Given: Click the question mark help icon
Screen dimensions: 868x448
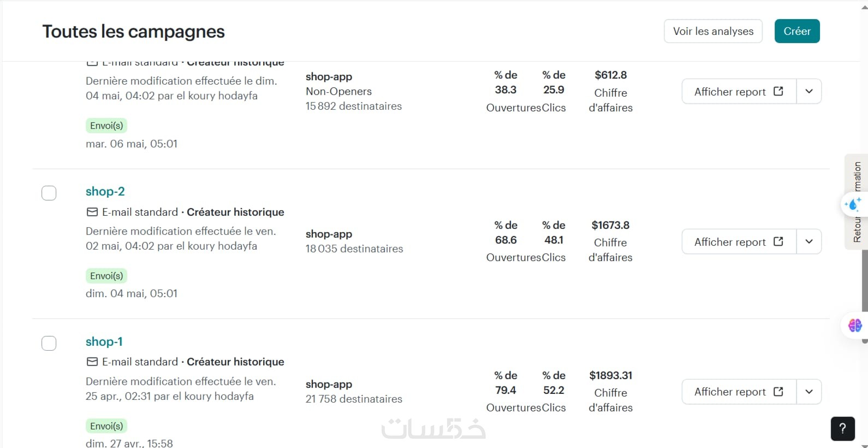Looking at the screenshot, I should pos(842,428).
